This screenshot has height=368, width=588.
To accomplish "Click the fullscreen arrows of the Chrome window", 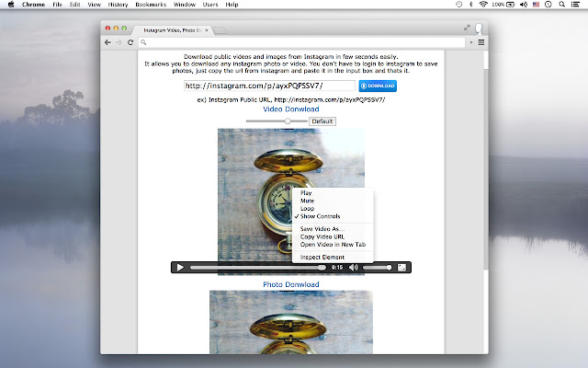I will 467,28.
